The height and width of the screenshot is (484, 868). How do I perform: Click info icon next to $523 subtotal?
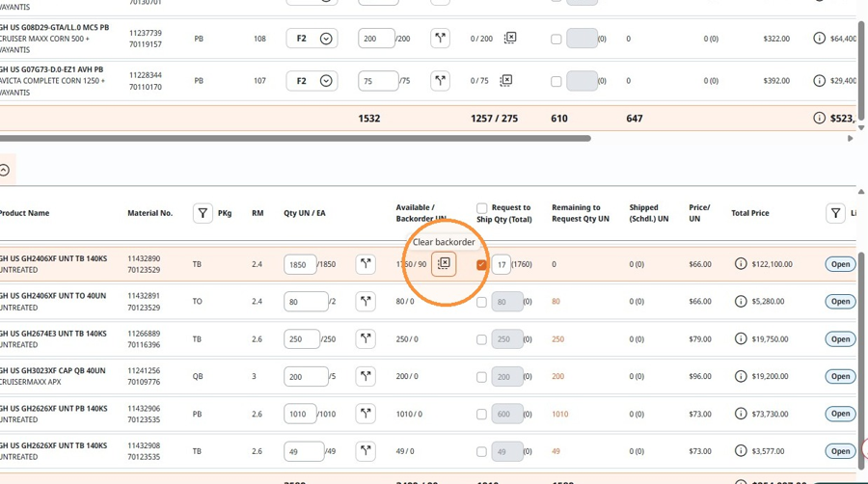(819, 118)
